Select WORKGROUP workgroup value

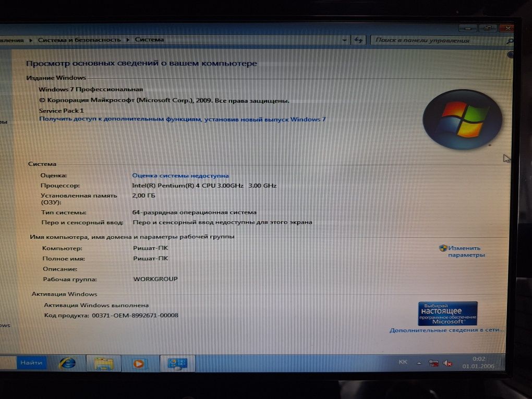pyautogui.click(x=155, y=279)
